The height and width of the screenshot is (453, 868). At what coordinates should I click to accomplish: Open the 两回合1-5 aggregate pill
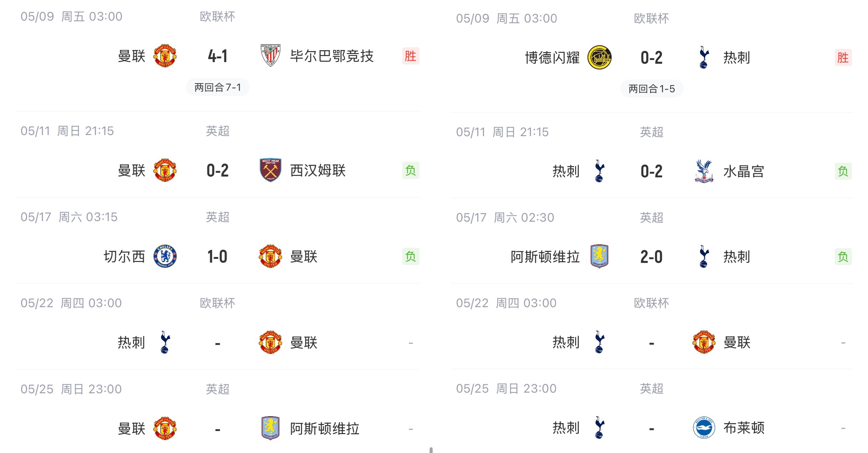[652, 89]
